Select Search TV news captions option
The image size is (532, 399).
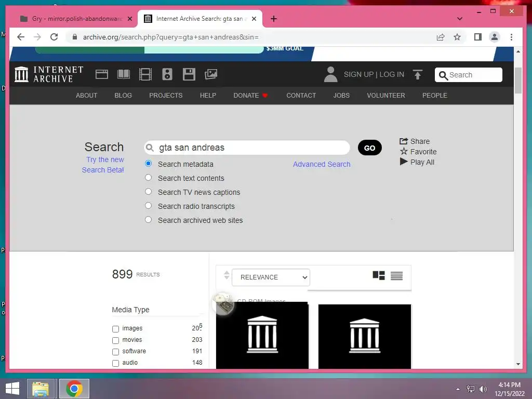pyautogui.click(x=148, y=191)
